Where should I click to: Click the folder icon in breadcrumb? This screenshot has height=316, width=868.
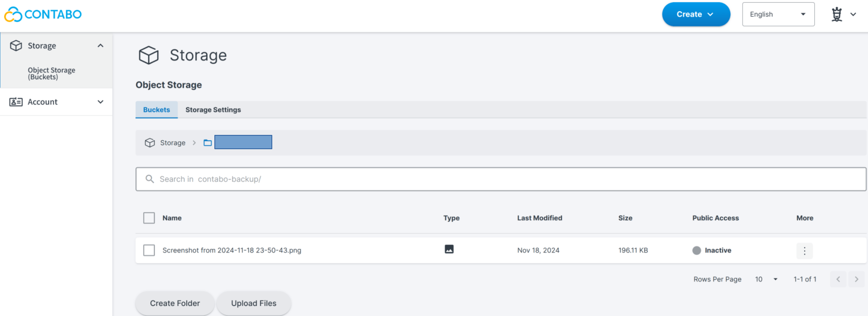208,143
